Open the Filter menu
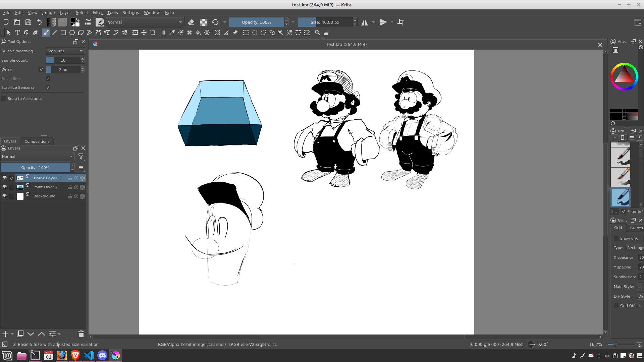Viewport: 644px width, 362px height. pyautogui.click(x=98, y=12)
